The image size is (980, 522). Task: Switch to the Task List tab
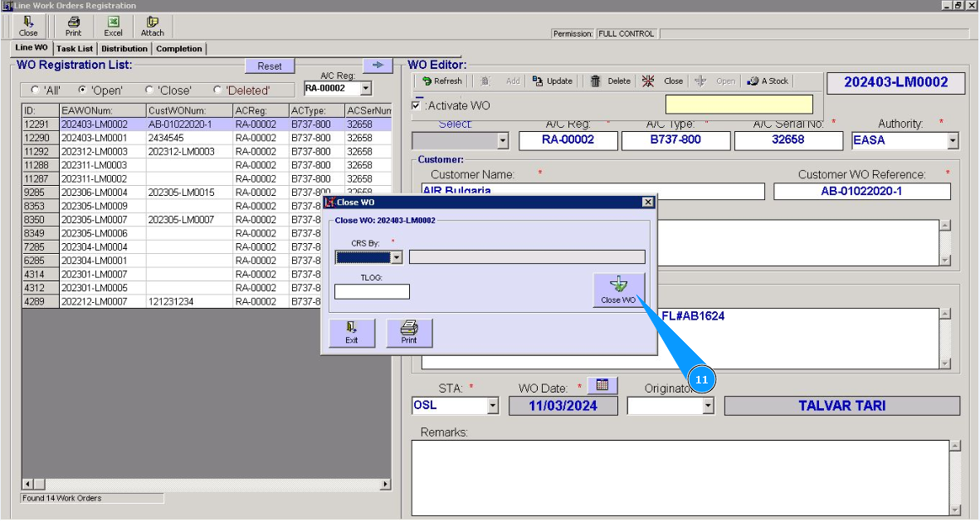pyautogui.click(x=75, y=49)
